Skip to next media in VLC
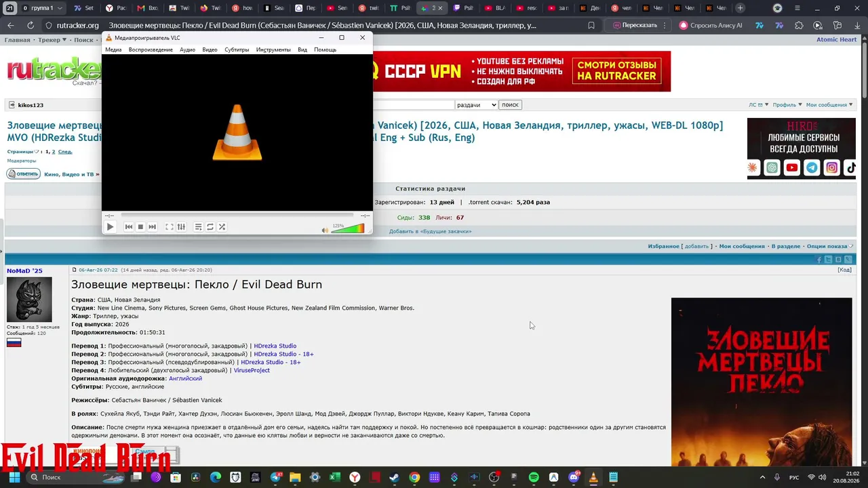 tap(153, 227)
